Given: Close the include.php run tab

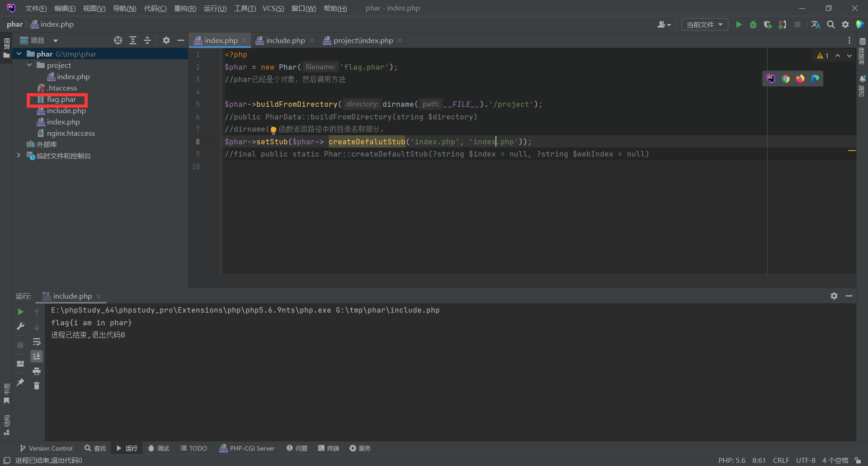Looking at the screenshot, I should point(99,296).
